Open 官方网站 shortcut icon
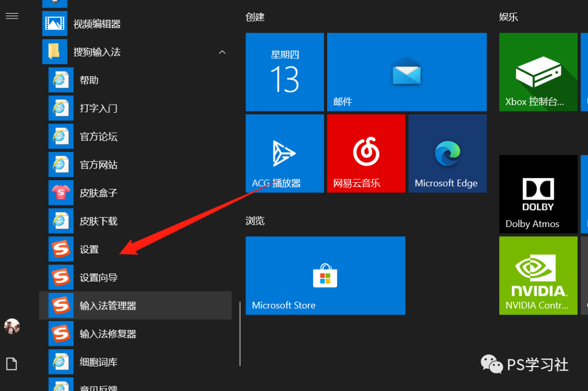The height and width of the screenshot is (391, 588). 61,164
